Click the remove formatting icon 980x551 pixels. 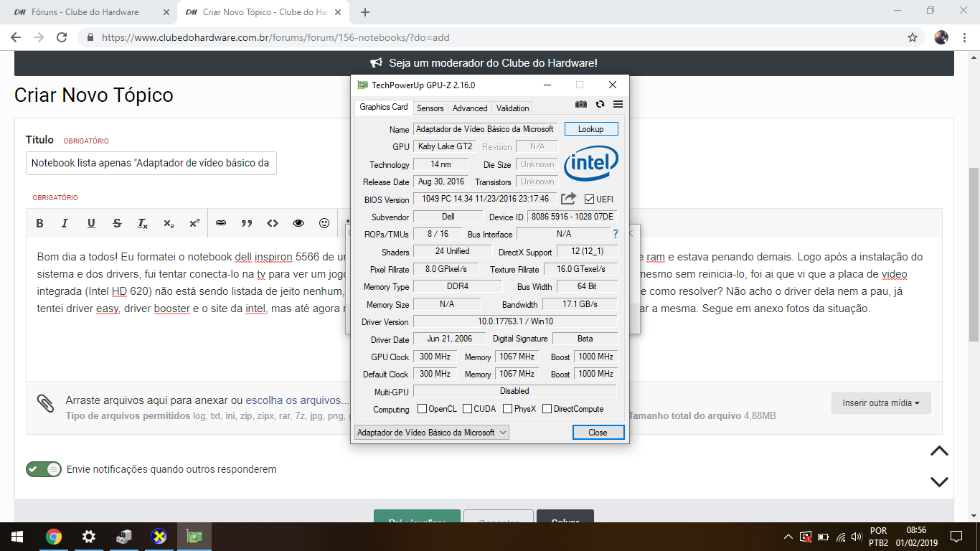pyautogui.click(x=143, y=223)
